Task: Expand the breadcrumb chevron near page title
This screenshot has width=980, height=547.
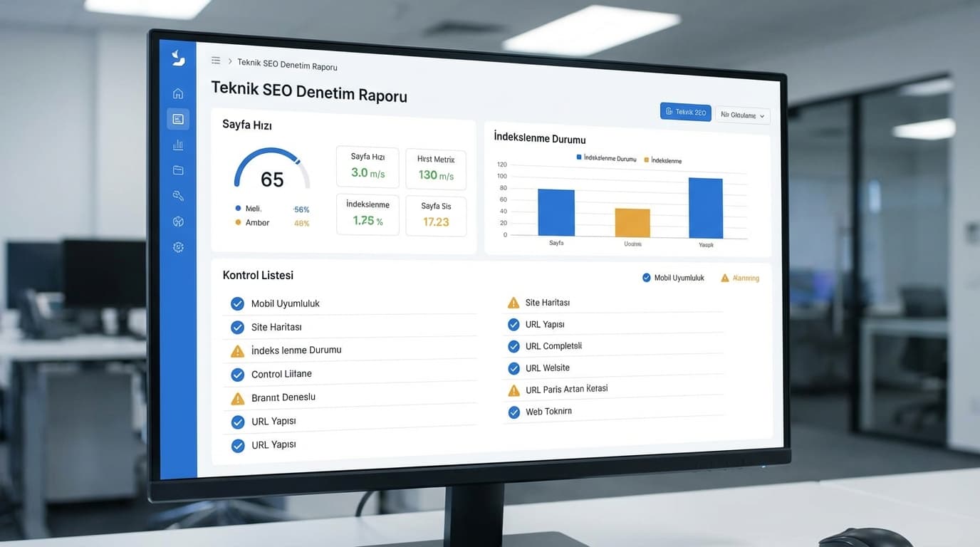Action: click(x=229, y=61)
